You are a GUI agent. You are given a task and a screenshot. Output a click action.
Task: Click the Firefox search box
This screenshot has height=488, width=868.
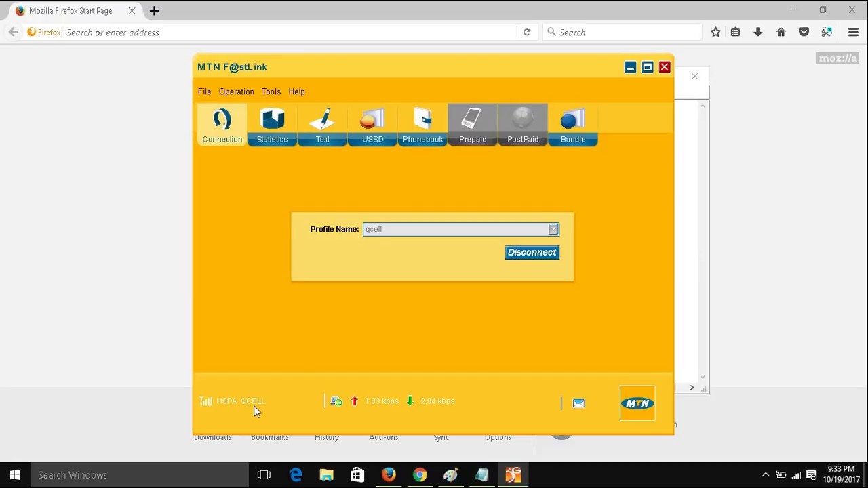pyautogui.click(x=623, y=32)
